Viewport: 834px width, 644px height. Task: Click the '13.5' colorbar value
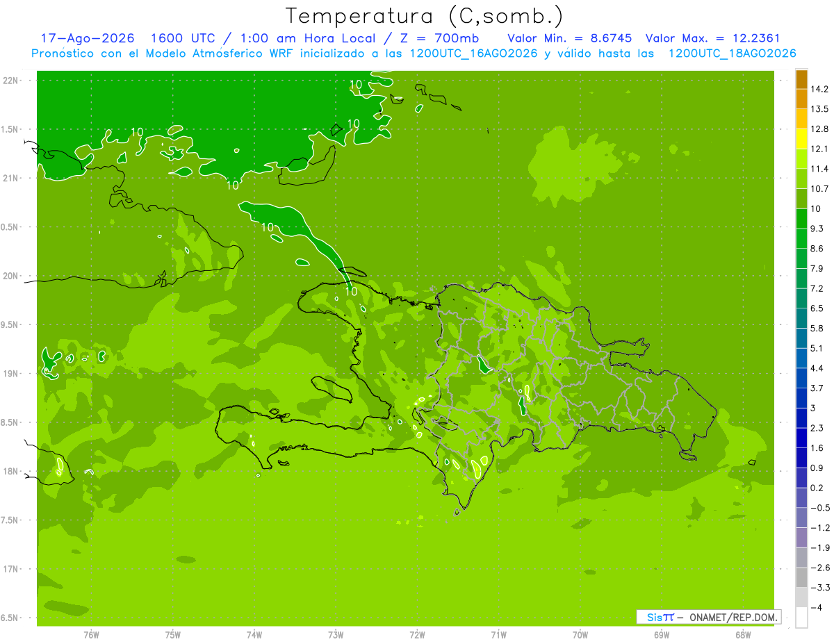click(819, 109)
